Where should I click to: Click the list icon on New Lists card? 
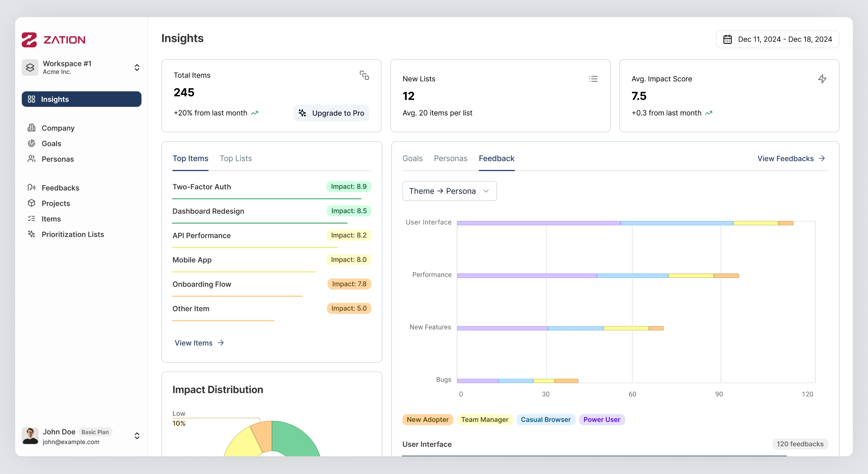[593, 79]
